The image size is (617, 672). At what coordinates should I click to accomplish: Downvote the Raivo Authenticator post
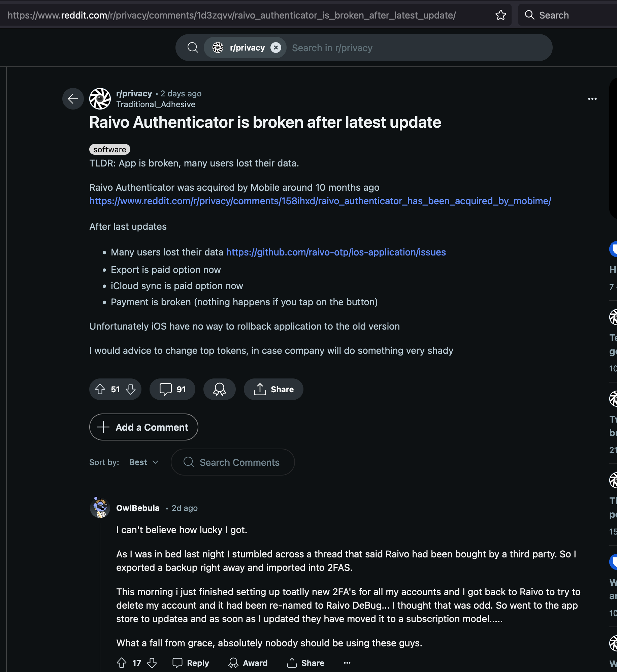pyautogui.click(x=131, y=389)
